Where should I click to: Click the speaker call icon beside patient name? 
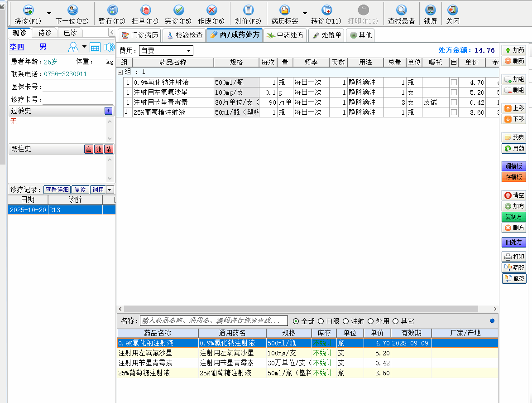pos(109,47)
